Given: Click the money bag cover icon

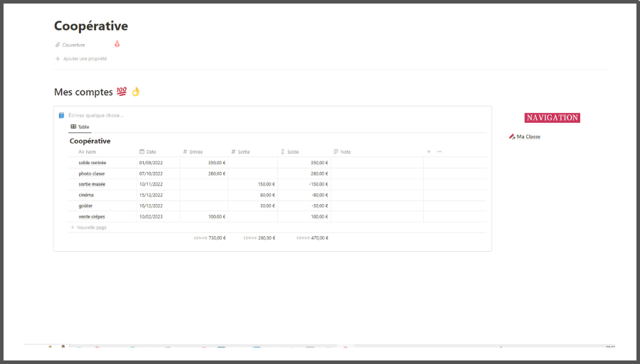Looking at the screenshot, I should [117, 44].
